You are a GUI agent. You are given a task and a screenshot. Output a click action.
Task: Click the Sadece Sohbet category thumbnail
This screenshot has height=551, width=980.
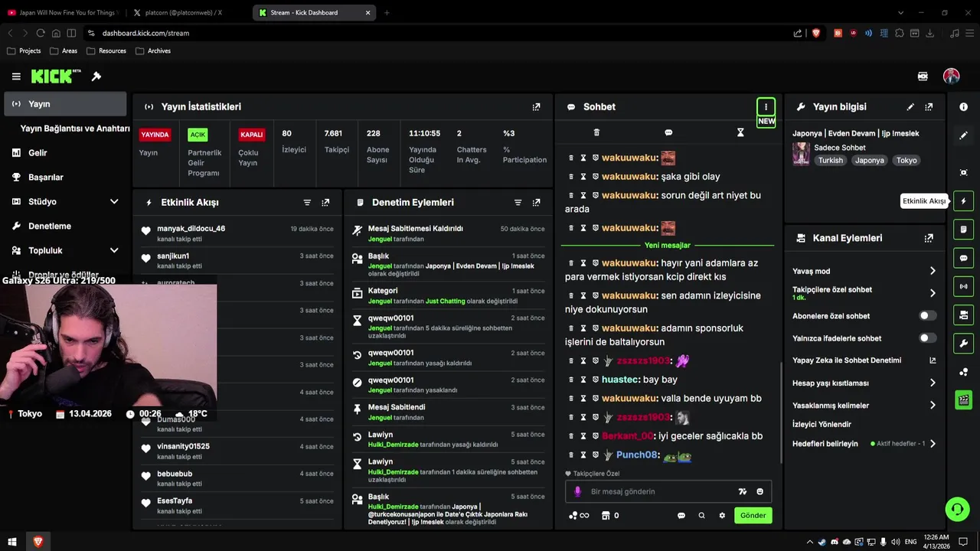(x=801, y=154)
